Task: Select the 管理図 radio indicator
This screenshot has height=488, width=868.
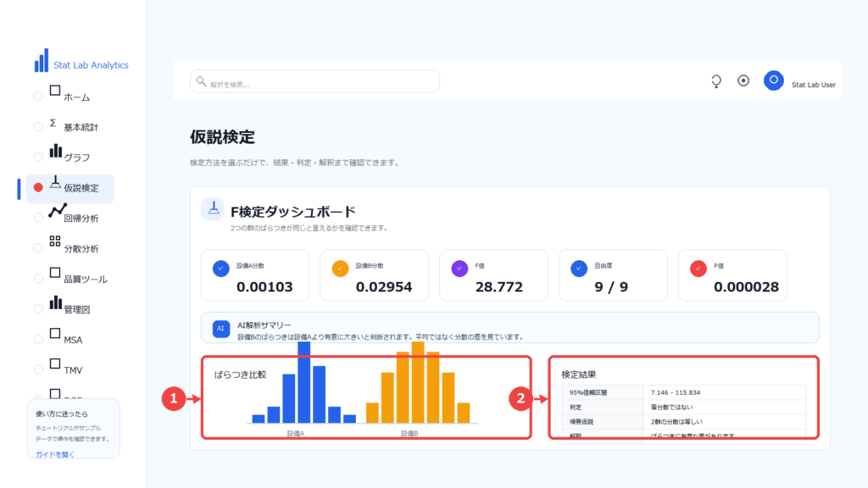Action: point(38,309)
